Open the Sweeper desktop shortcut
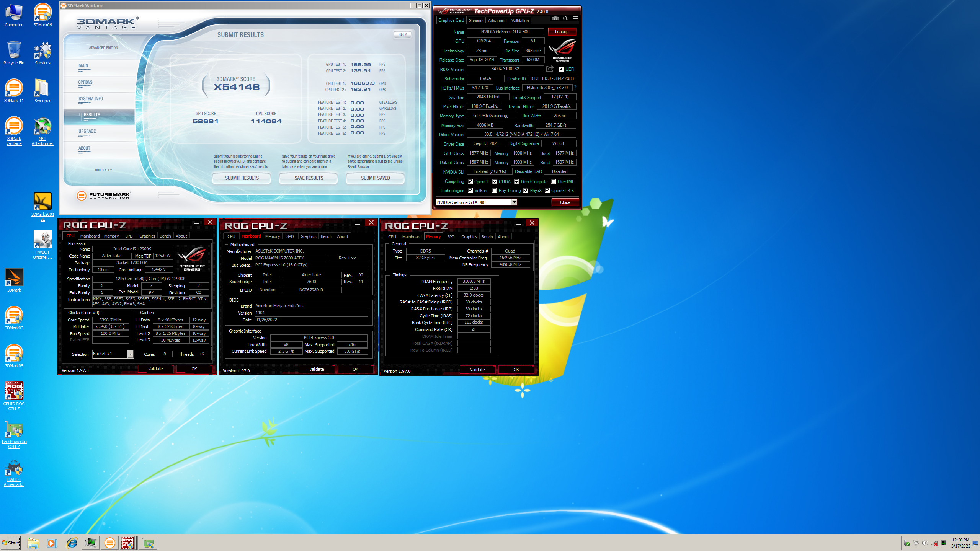This screenshot has width=980, height=551. [x=42, y=91]
